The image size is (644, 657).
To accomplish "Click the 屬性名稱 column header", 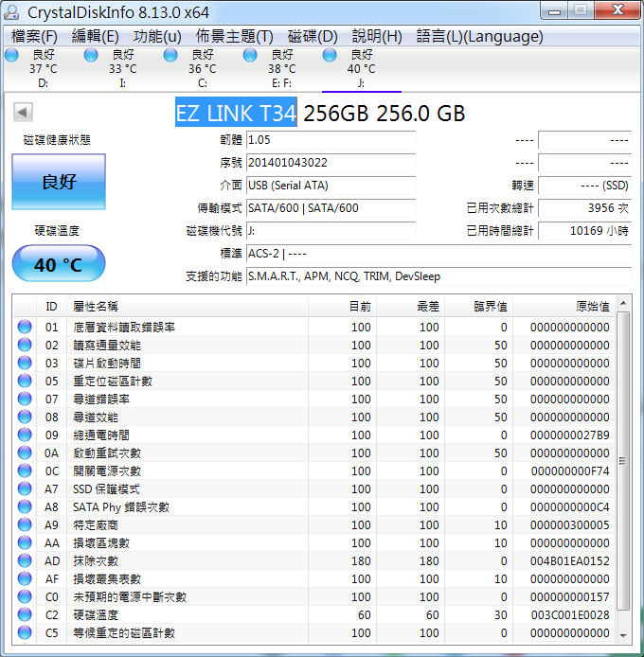I will pos(188,307).
